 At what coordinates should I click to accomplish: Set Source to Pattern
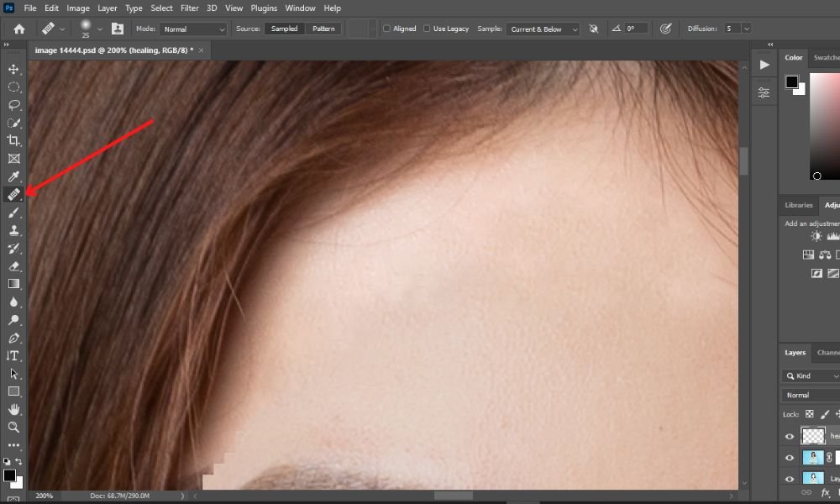(x=323, y=29)
